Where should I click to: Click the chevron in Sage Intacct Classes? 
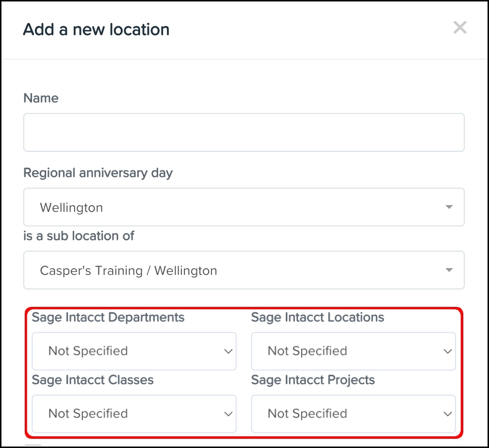click(228, 414)
